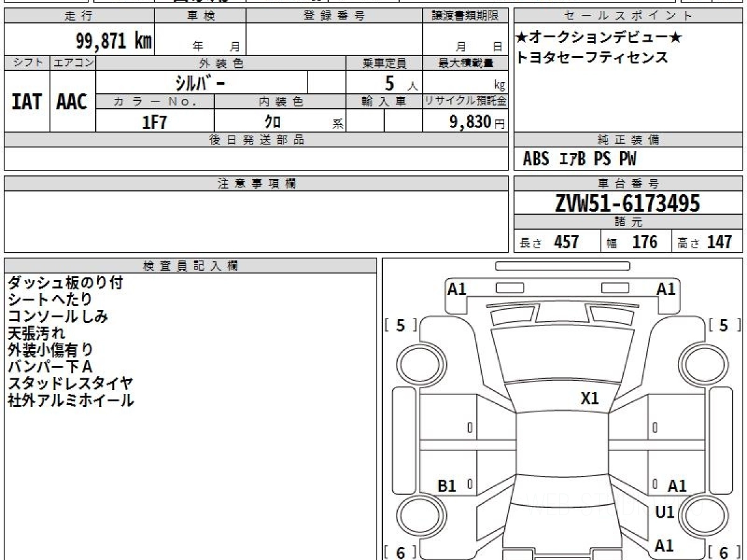
Task: Click the U1 dent mark on the diagram
Action: pyautogui.click(x=665, y=512)
